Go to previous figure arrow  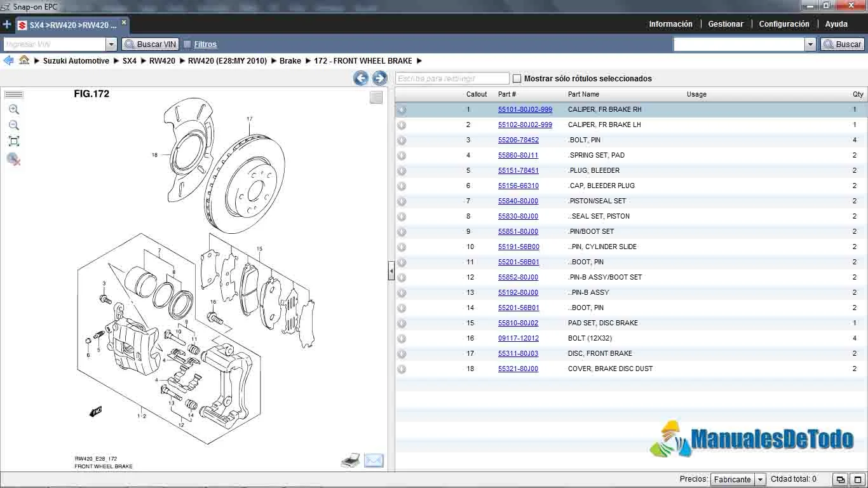[361, 78]
